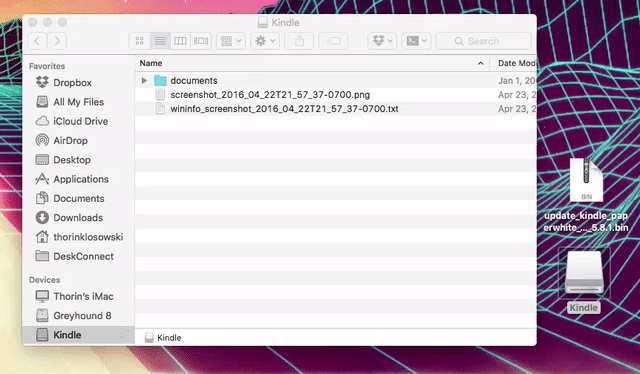Image resolution: width=640 pixels, height=374 pixels.
Task: Click the Kindle window title proxy icon
Action: (263, 22)
